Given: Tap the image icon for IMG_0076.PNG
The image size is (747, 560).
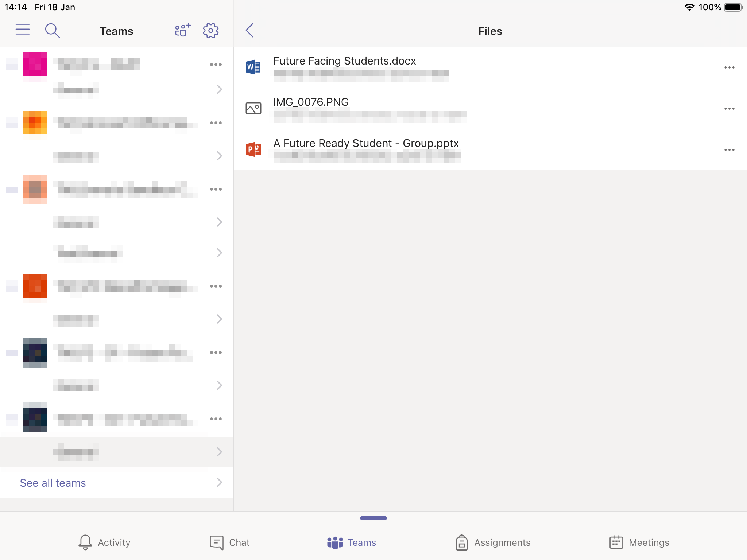Looking at the screenshot, I should pyautogui.click(x=253, y=108).
